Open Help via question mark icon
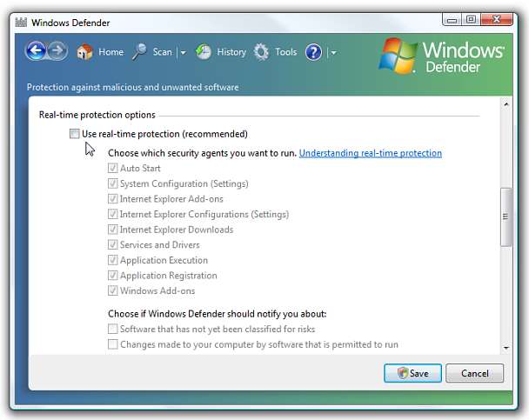The image size is (529, 420). (x=314, y=52)
